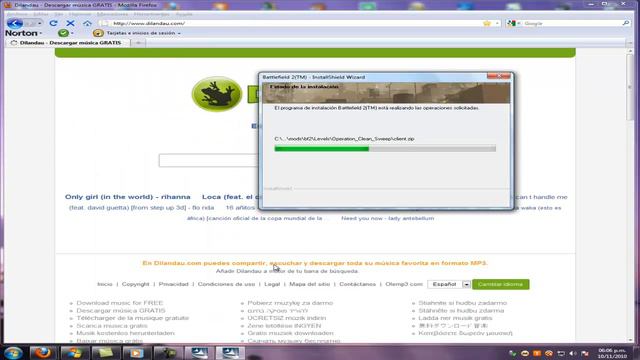Image resolution: width=640 pixels, height=360 pixels.
Task: Click the magnifier icon in the Google search box
Action: [626, 23]
